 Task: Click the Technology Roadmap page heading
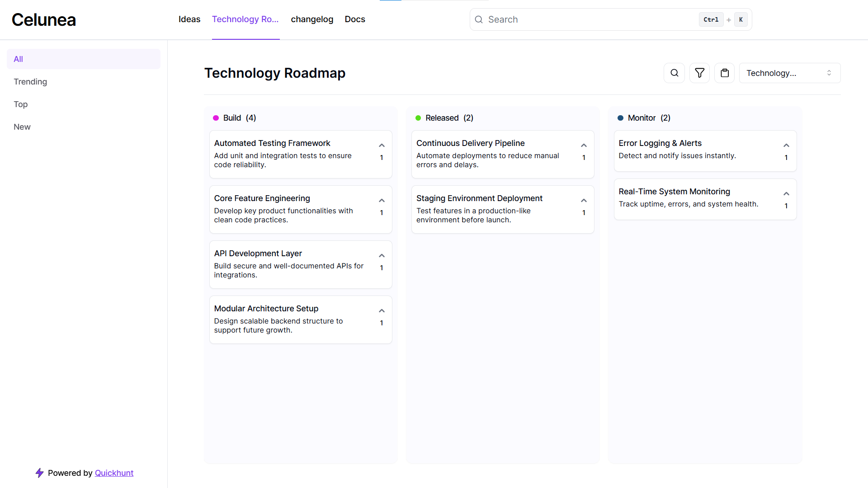pyautogui.click(x=275, y=73)
